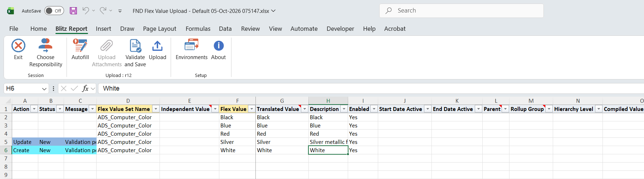Open Start Date Active filter

coord(428,109)
